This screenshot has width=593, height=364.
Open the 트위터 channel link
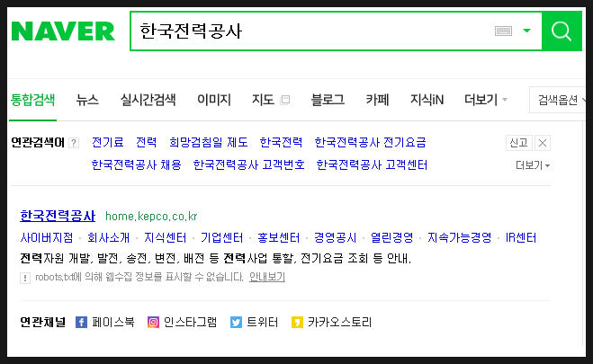(x=263, y=322)
